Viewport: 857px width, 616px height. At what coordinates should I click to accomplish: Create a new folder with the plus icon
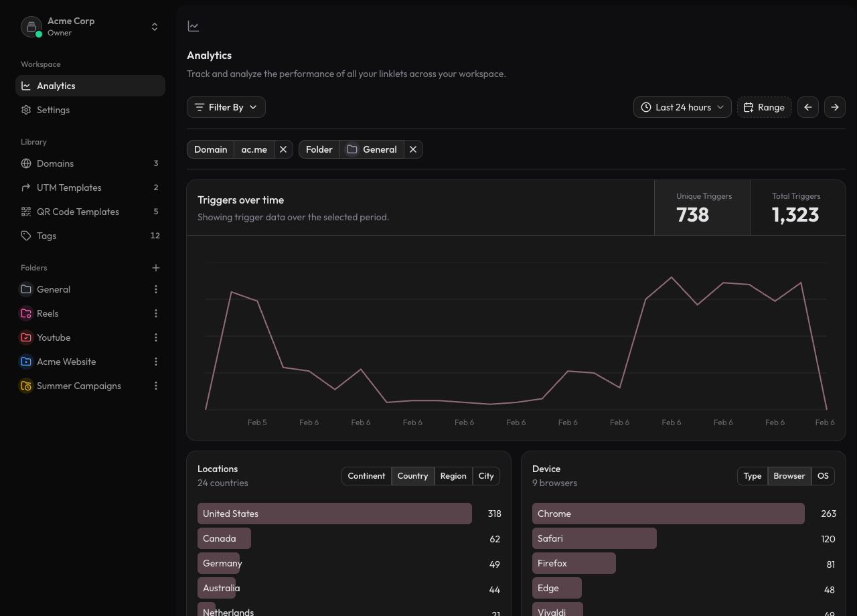pos(155,267)
